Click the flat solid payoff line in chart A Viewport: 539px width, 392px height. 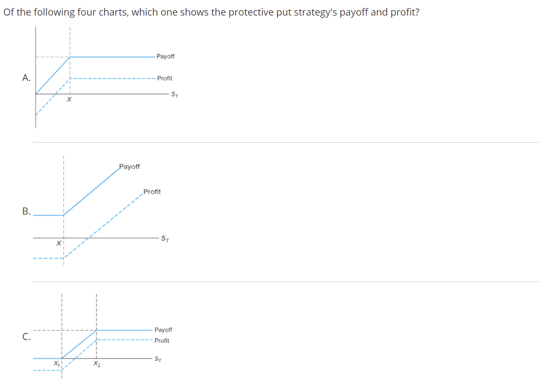[x=113, y=57]
